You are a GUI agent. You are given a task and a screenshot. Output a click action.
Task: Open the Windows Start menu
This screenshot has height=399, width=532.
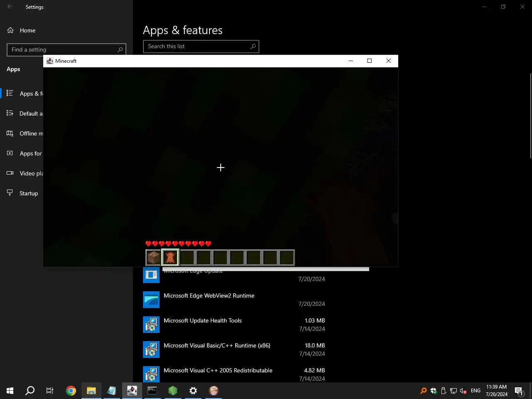10,391
